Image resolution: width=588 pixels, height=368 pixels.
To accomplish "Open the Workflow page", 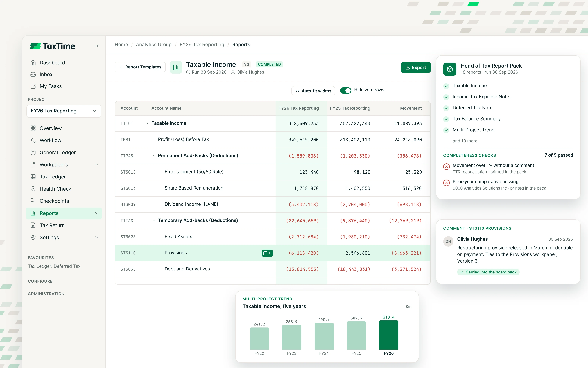I will [64, 140].
